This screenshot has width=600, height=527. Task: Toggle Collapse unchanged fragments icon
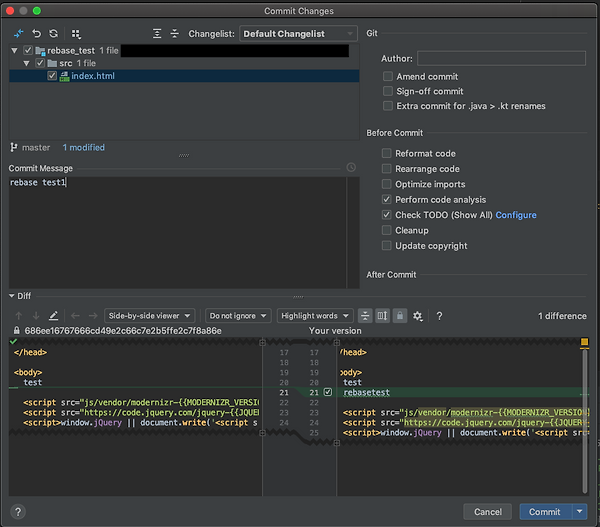click(365, 316)
